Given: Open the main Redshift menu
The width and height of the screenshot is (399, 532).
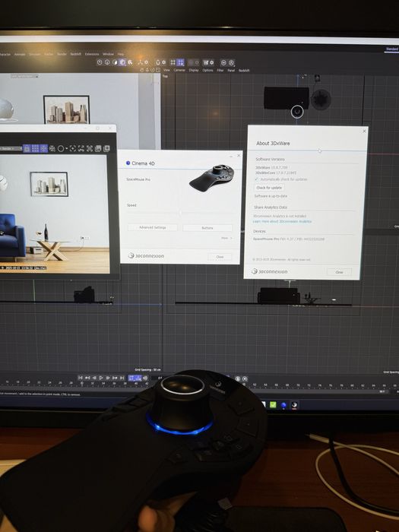Looking at the screenshot, I should click(x=76, y=54).
